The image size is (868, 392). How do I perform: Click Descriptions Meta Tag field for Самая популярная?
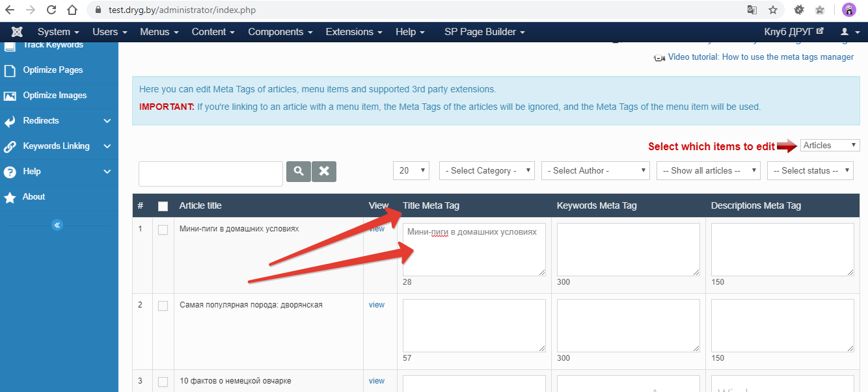click(783, 326)
